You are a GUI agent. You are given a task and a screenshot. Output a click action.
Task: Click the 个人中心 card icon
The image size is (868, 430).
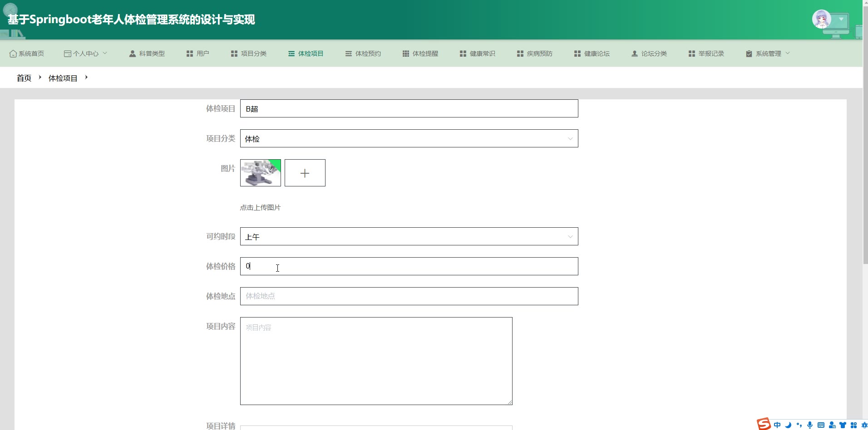[67, 54]
